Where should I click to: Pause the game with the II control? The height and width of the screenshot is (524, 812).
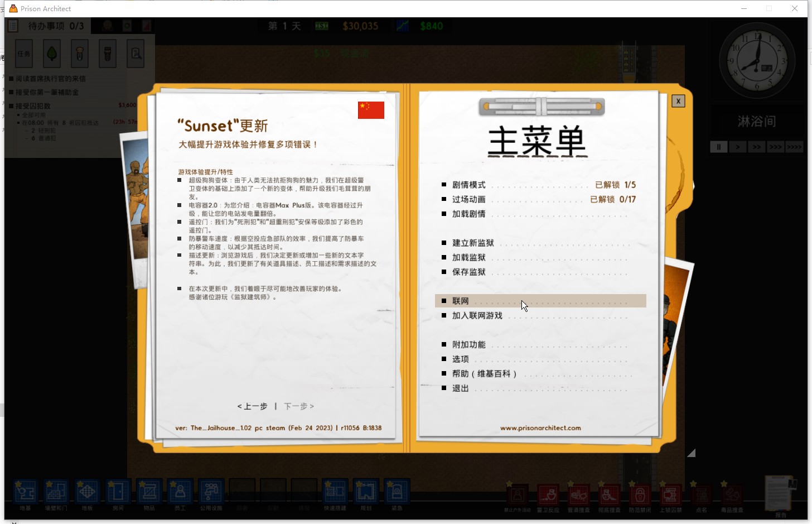point(718,146)
